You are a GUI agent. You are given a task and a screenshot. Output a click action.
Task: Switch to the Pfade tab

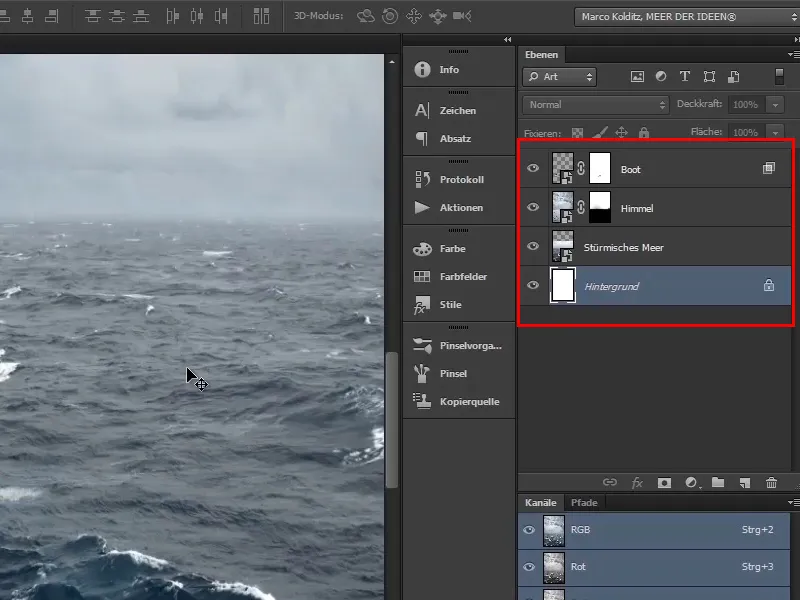tap(584, 503)
